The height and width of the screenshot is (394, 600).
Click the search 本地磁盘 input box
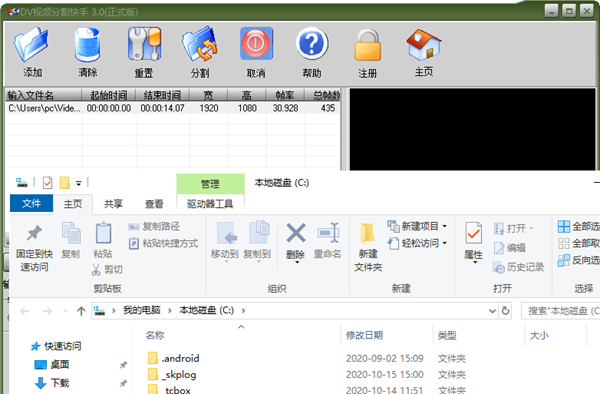click(x=561, y=311)
